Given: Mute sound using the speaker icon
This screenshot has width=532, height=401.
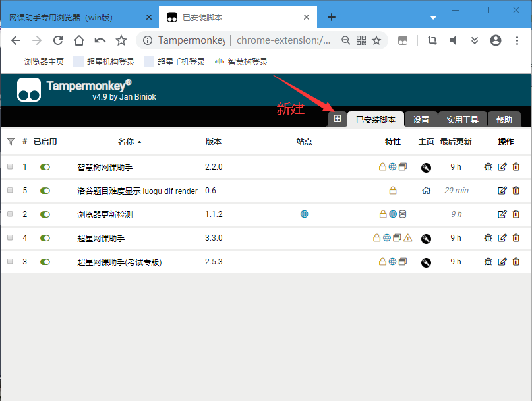Looking at the screenshot, I should click(454, 40).
